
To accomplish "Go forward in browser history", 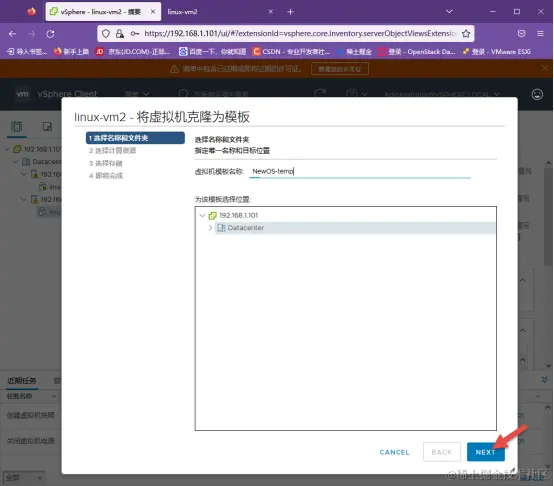I will click(x=31, y=34).
